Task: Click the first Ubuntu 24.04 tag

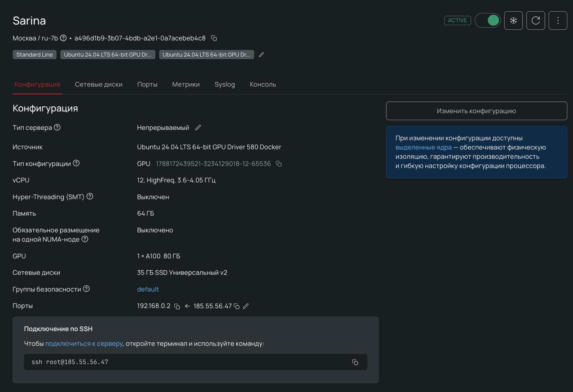Action: coord(108,54)
